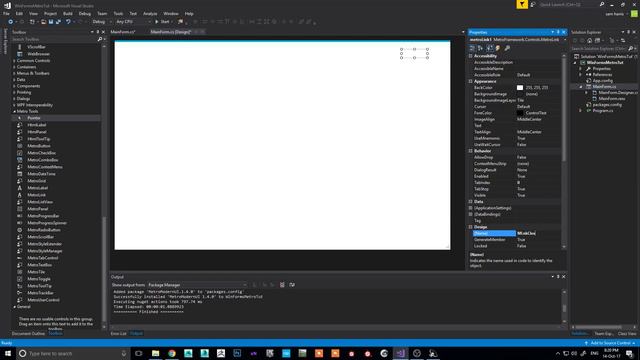Click the Search Toolbox input field
Image resolution: width=640 pixels, height=360 pixels.
54,39
